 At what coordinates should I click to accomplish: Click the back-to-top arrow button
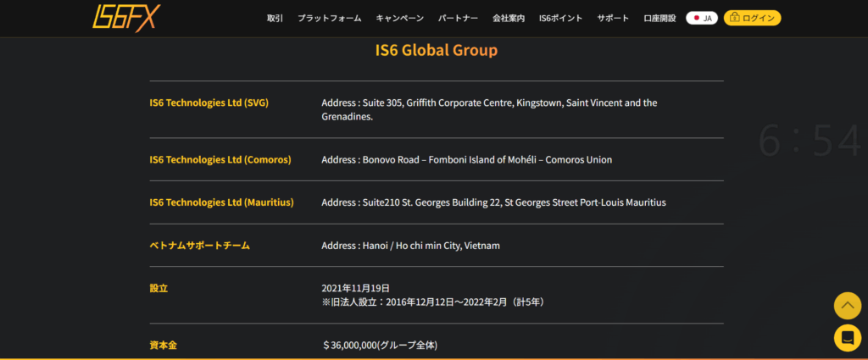point(848,305)
